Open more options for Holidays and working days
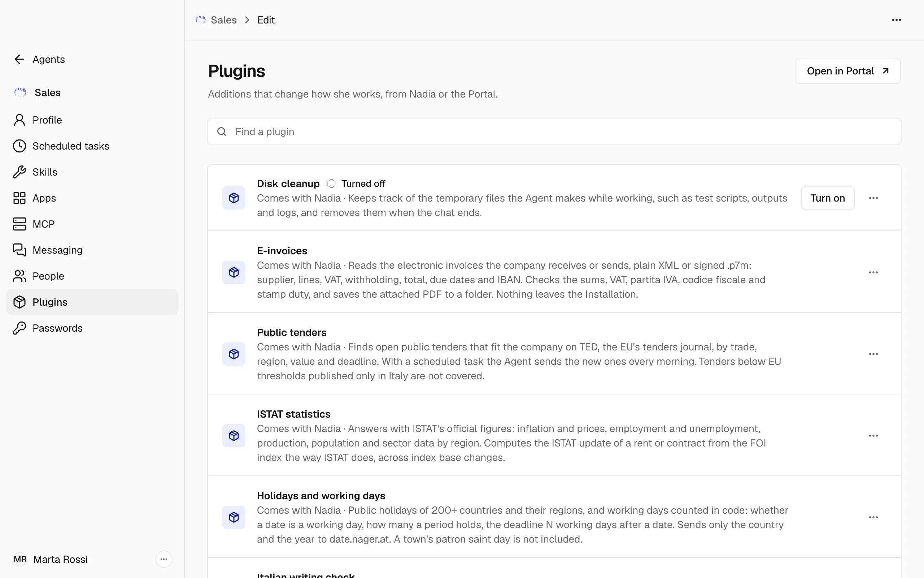The width and height of the screenshot is (924, 578). click(873, 517)
